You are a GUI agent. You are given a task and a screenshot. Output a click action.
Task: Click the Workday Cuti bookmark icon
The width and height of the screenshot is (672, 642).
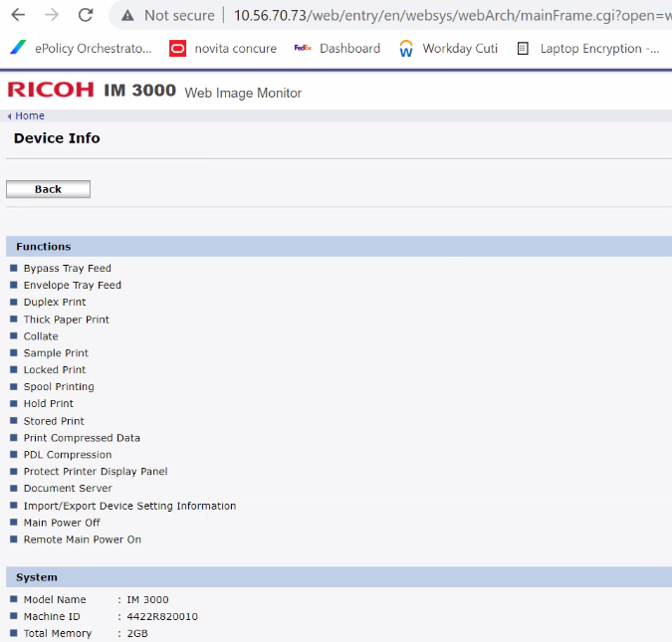pos(406,49)
